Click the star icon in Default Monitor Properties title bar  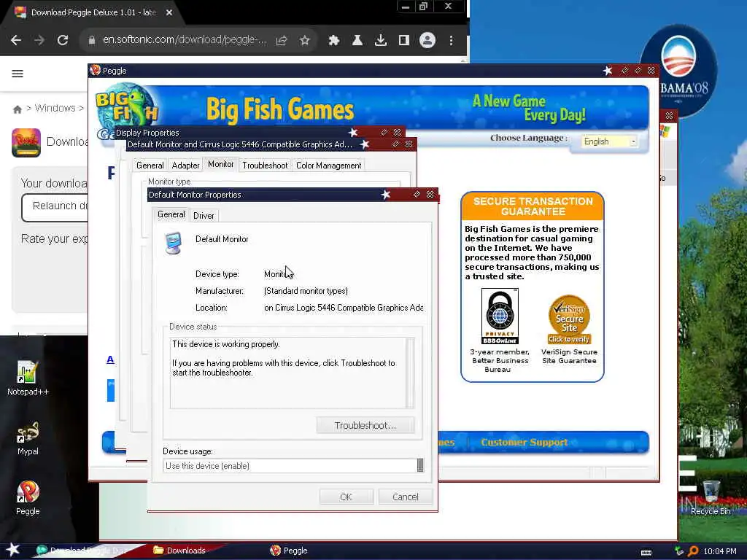[386, 194]
